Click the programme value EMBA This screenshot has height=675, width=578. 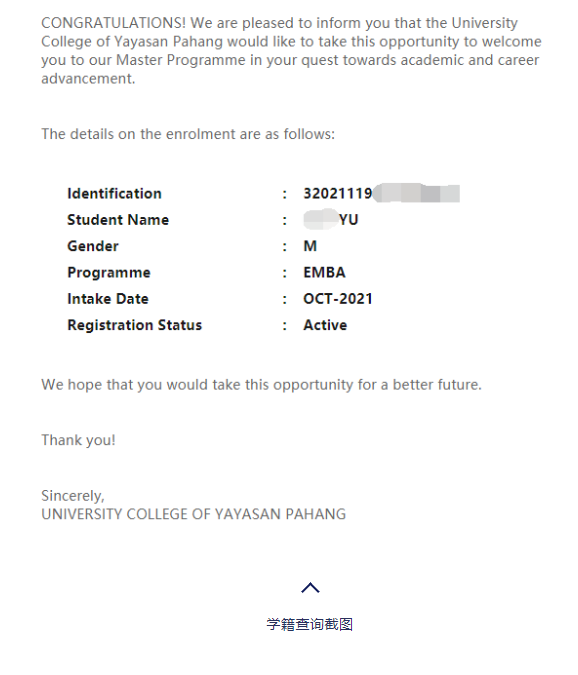coord(325,272)
